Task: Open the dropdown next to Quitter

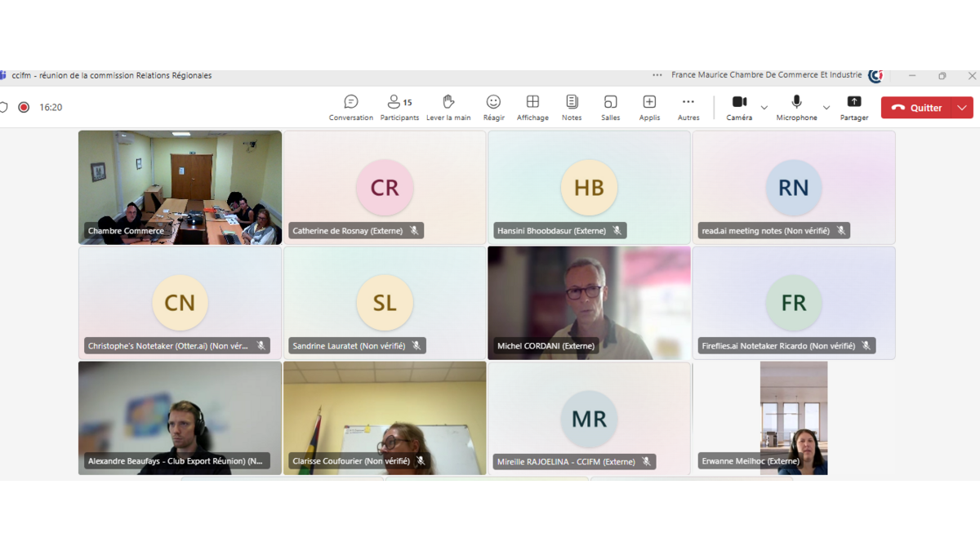Action: pos(962,108)
